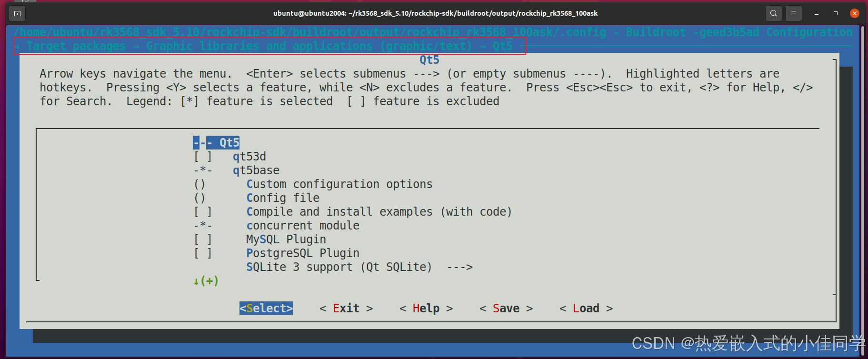Select qt53d menu entry
The image size is (868, 359).
pyautogui.click(x=249, y=157)
